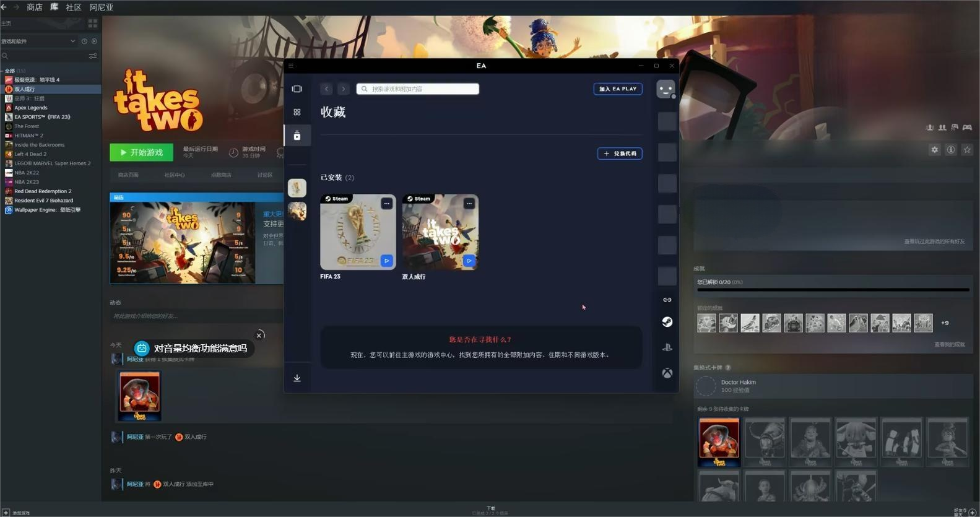Select EA library collection sidebar icon
This screenshot has height=517, width=980.
(297, 136)
